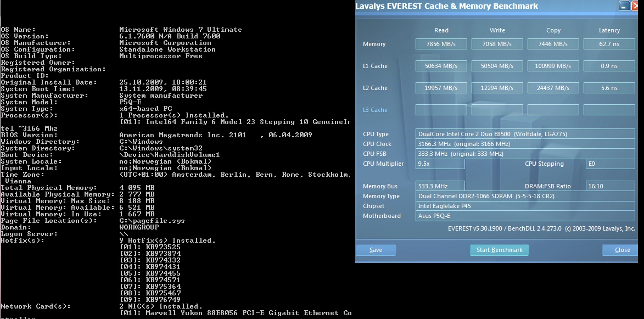
Task: Click 'Multiprocessor Free' in the console
Action: click(161, 56)
